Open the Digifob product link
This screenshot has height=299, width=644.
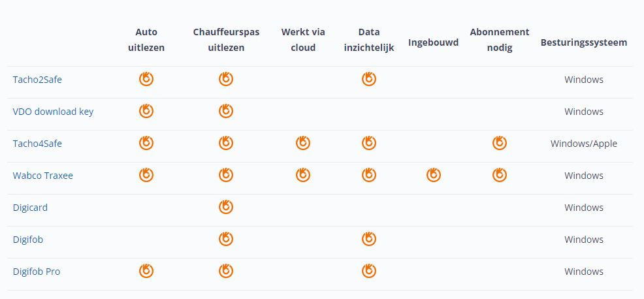[28, 240]
